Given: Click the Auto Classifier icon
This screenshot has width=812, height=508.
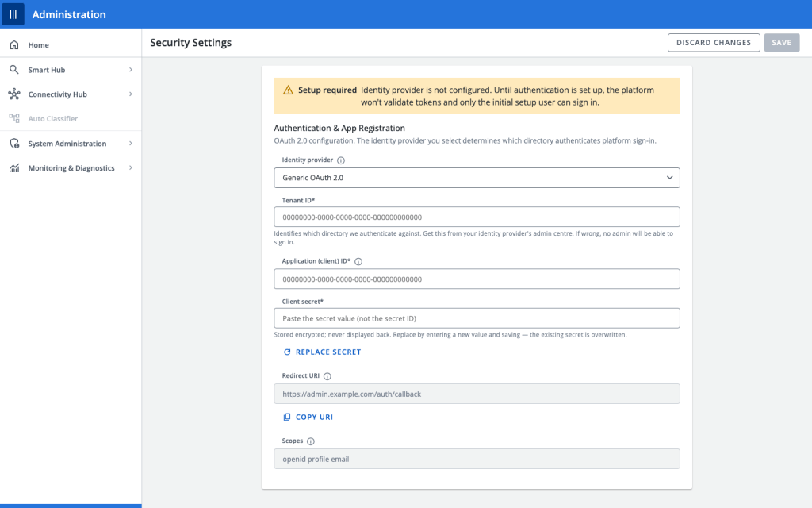Looking at the screenshot, I should point(14,118).
